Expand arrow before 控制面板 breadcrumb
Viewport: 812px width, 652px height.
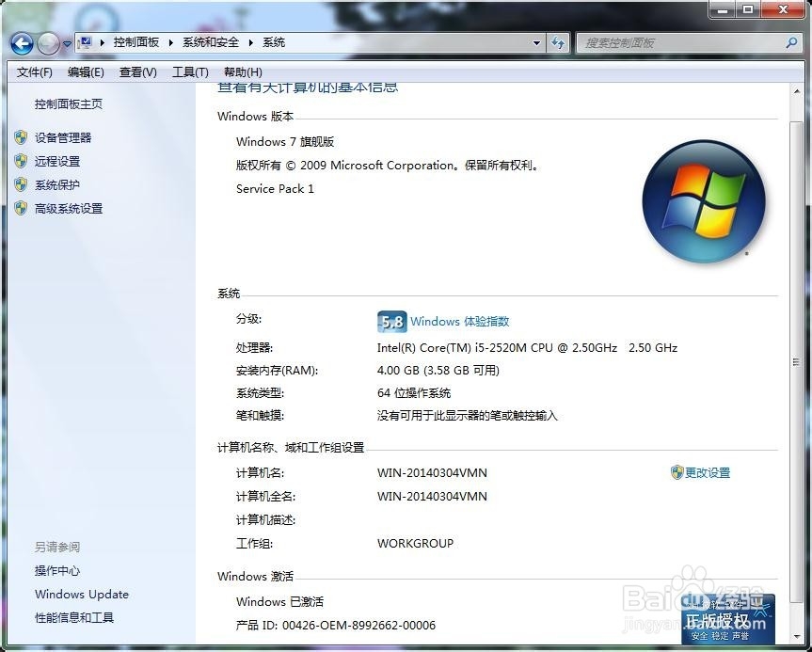point(102,42)
